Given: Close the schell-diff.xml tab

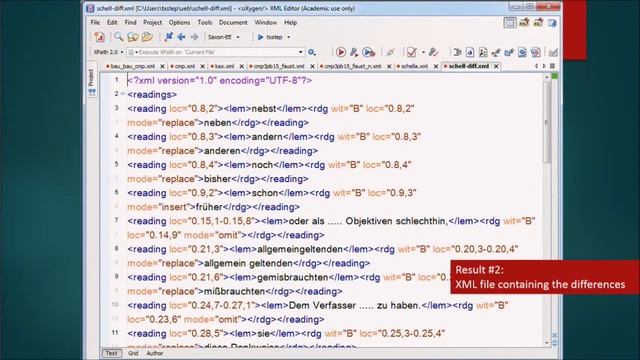Looking at the screenshot, I should click(x=496, y=66).
